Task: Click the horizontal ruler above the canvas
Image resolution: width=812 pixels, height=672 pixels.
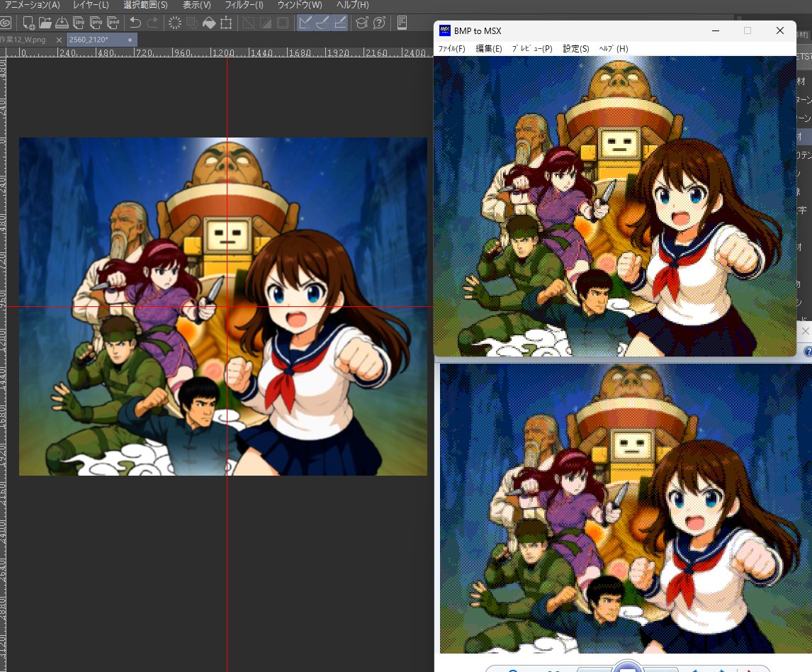Action: [x=219, y=52]
